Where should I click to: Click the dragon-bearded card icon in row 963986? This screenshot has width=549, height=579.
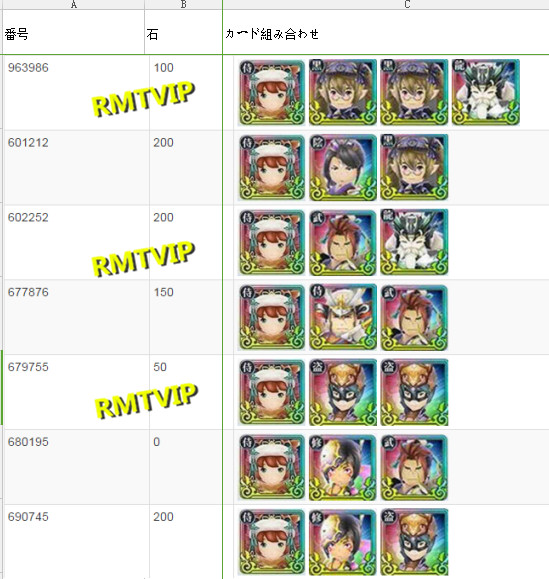click(x=485, y=92)
